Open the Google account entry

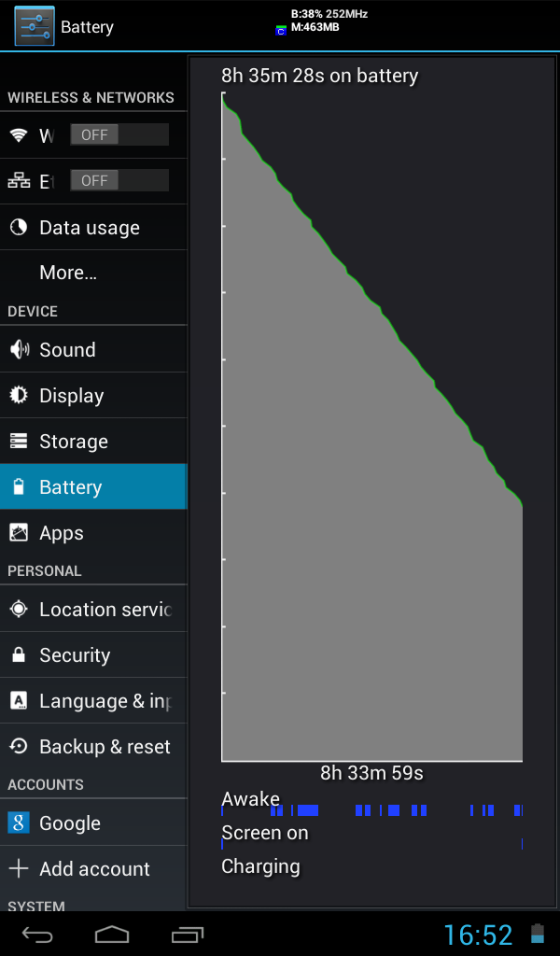[93, 822]
